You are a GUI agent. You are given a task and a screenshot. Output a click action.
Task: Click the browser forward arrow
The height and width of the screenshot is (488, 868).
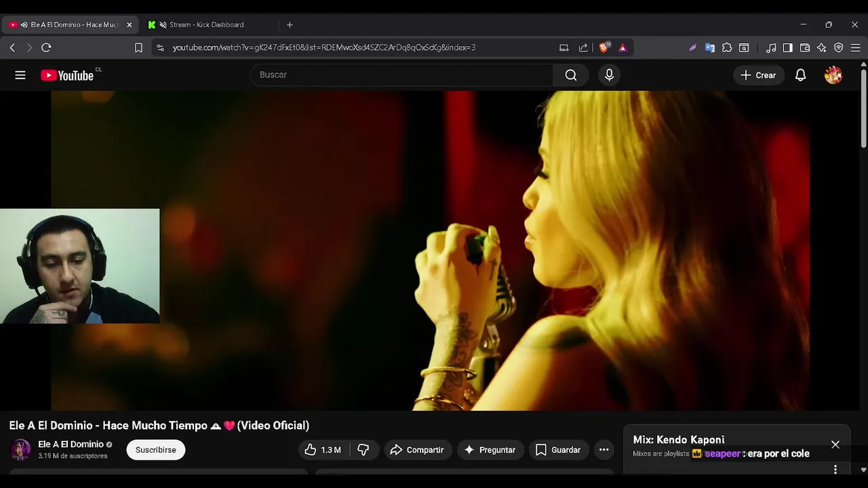pyautogui.click(x=29, y=47)
